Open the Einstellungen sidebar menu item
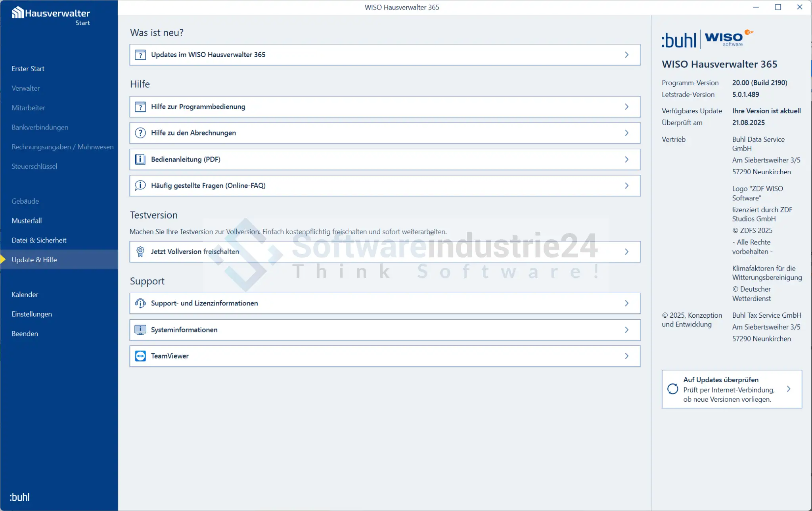The height and width of the screenshot is (511, 812). pos(32,314)
